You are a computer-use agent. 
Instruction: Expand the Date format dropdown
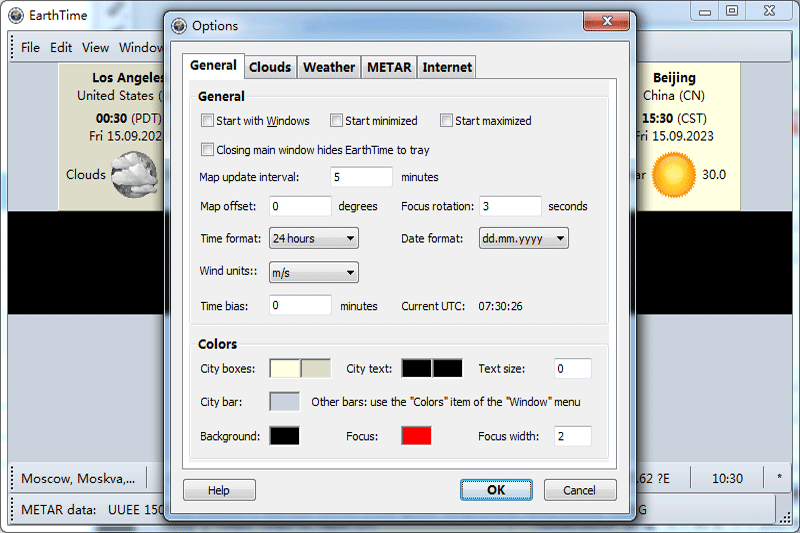tap(523, 238)
